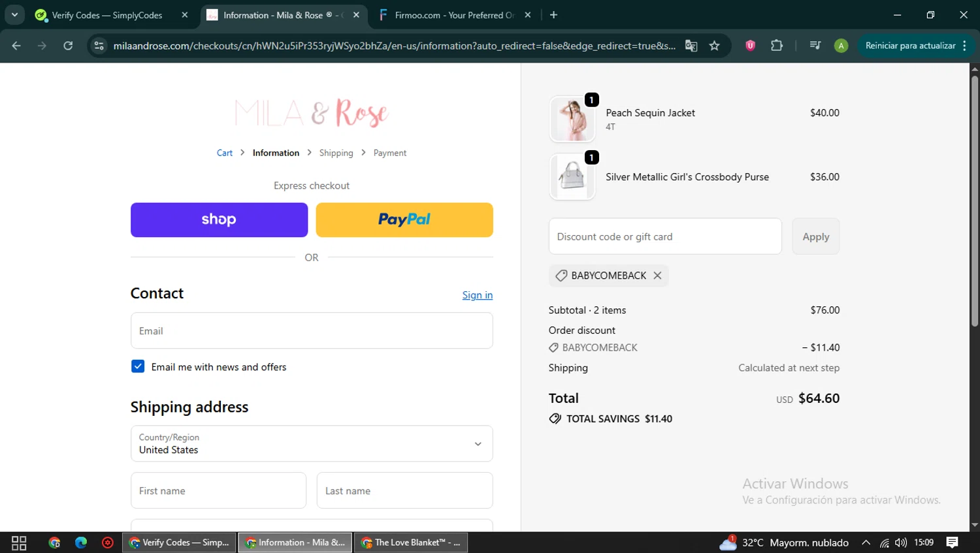
Task: Focus the Last name field
Action: pos(405,490)
